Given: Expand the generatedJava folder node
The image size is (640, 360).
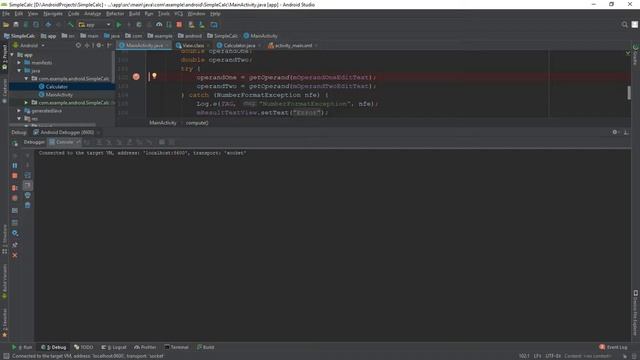Looking at the screenshot, I should (x=19, y=111).
